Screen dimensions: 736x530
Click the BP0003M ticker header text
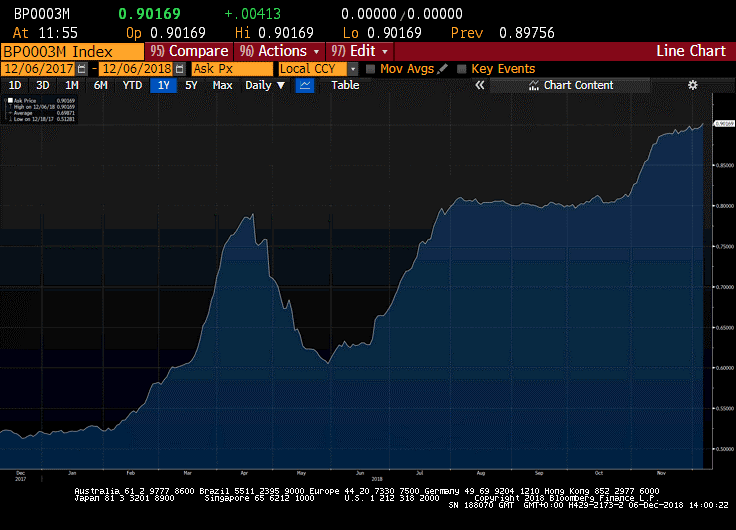coord(42,14)
